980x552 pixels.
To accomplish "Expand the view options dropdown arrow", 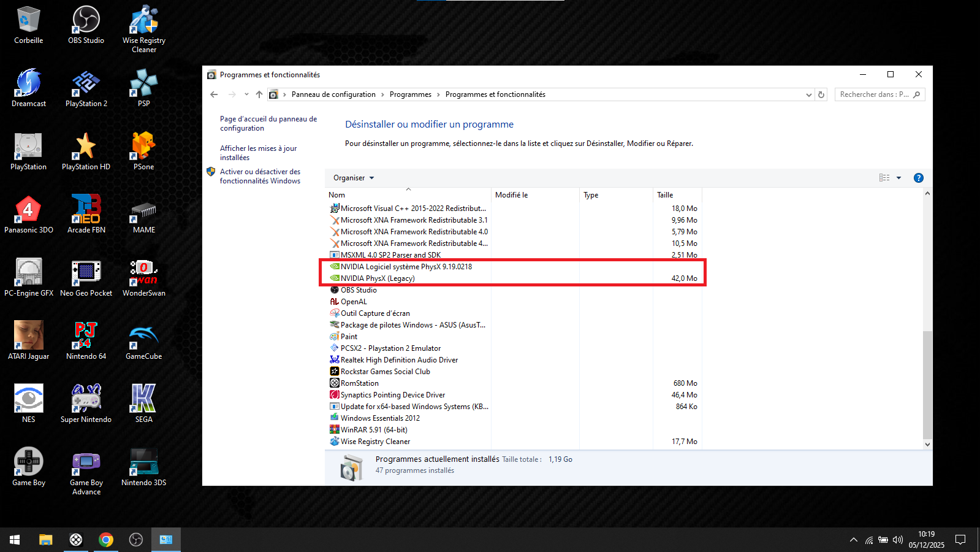I will 898,178.
